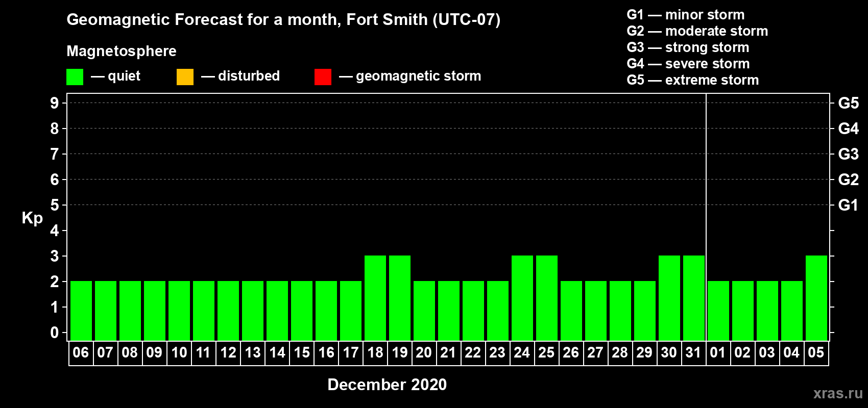This screenshot has width=868, height=408.
Task: Click the 'G1 — minor storm' legend line
Action: [685, 15]
